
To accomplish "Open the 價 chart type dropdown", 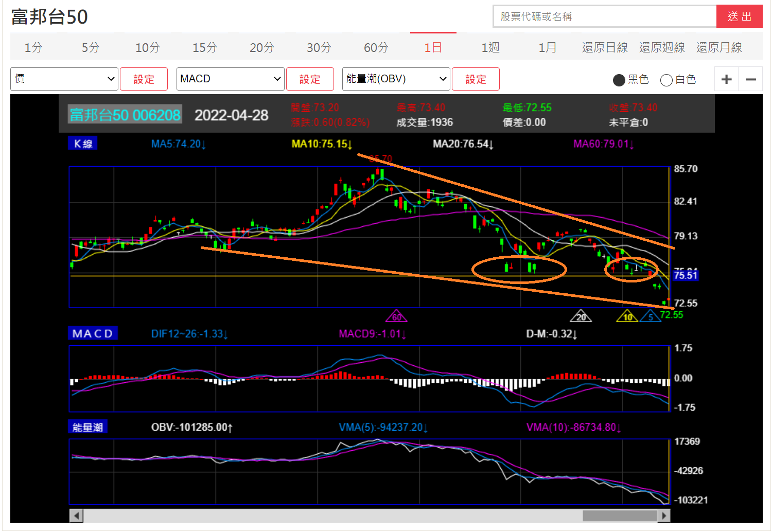I will coord(64,79).
